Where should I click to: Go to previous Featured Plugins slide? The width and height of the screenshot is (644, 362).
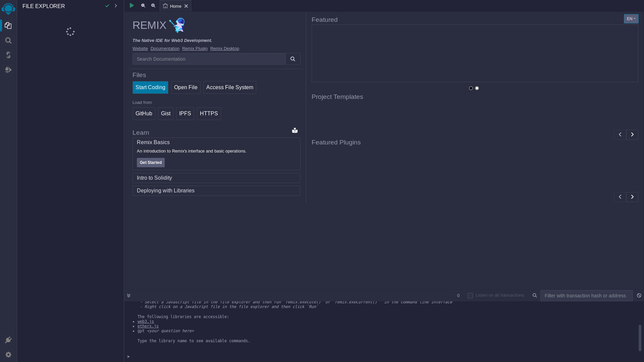point(620,197)
